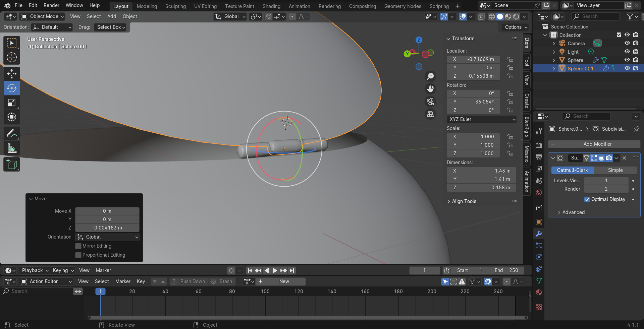Image resolution: width=644 pixels, height=329 pixels.
Task: Open the Tool sidebar tab
Action: [527, 61]
